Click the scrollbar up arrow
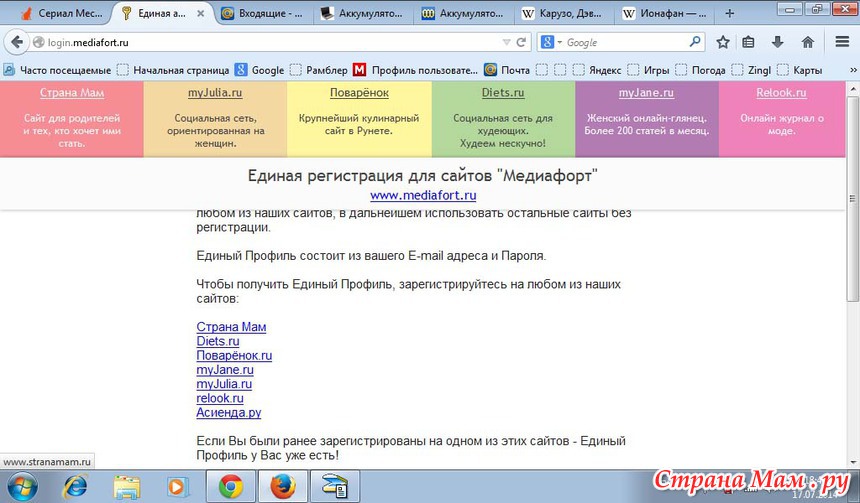The height and width of the screenshot is (503, 860). (x=853, y=88)
